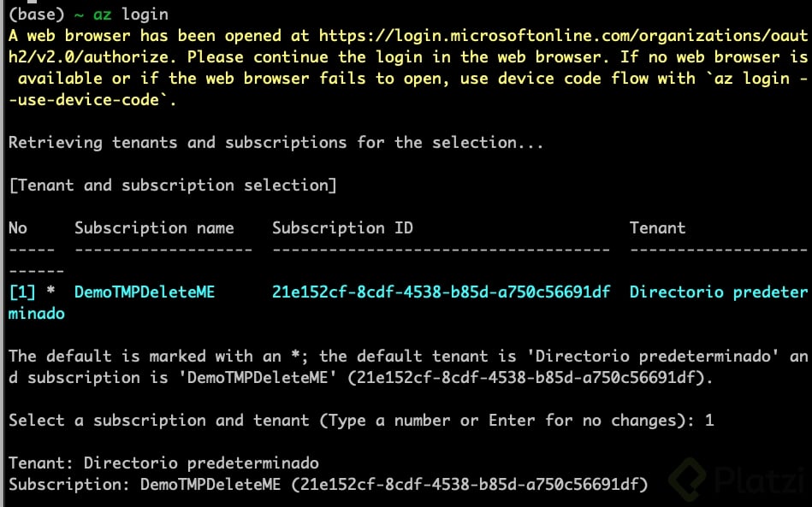Click the 'az' command in the prompt

pos(102,15)
